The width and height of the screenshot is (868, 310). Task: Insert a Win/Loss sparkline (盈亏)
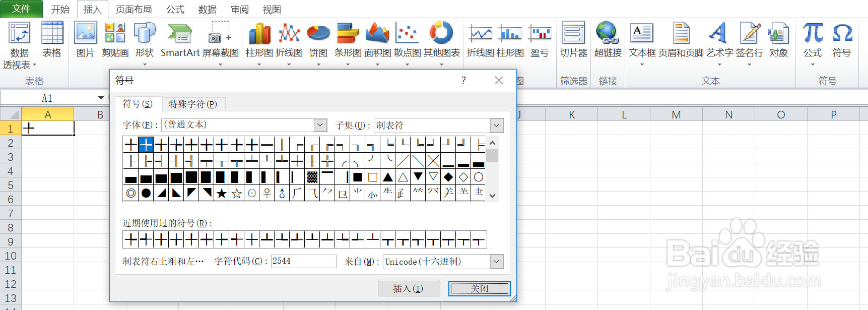(540, 40)
